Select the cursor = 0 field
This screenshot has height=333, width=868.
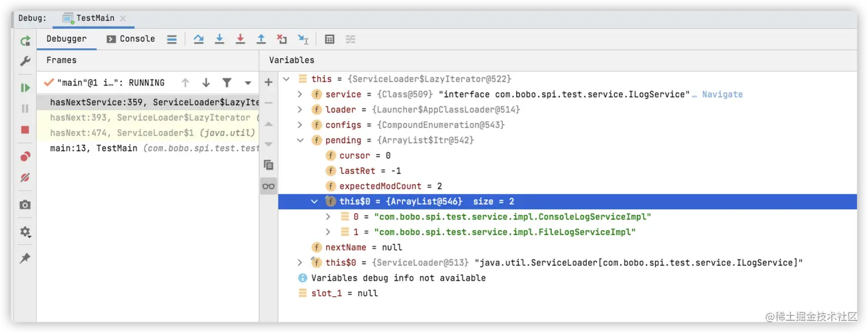[365, 156]
